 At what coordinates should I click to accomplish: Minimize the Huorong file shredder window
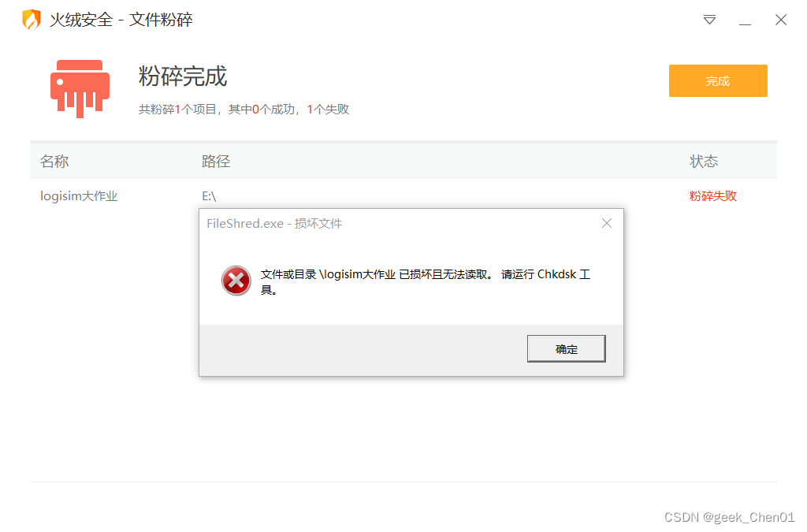point(745,20)
